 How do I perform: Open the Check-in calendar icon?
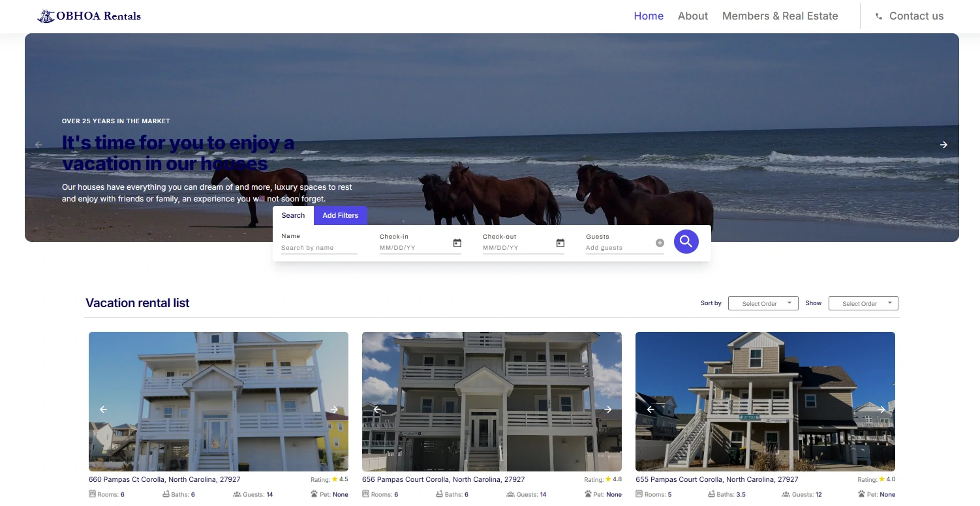[457, 243]
